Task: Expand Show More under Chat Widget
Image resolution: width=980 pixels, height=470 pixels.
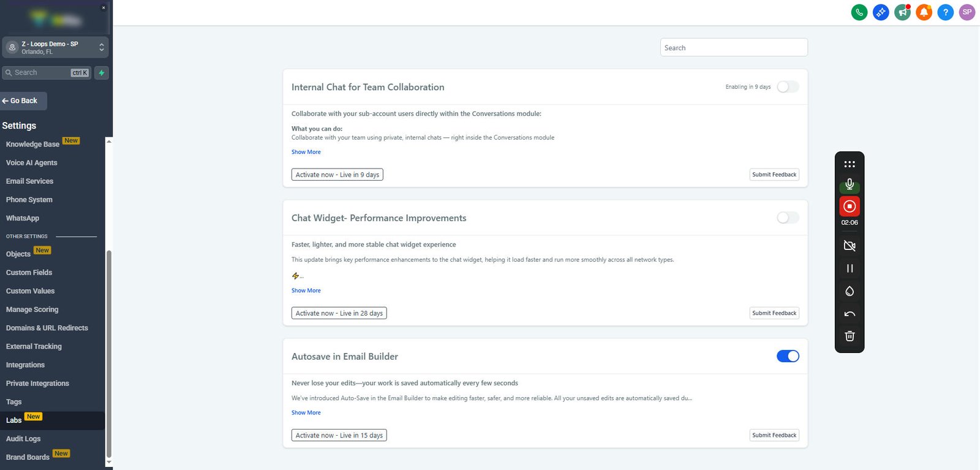Action: [x=306, y=290]
